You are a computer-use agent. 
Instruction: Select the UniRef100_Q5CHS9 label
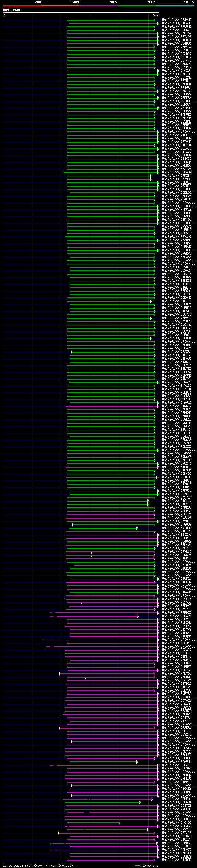pyautogui.click(x=177, y=856)
